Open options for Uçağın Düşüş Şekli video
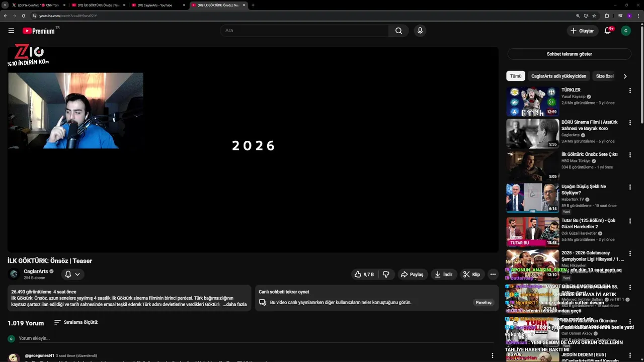This screenshot has height=362, width=644. (630, 187)
